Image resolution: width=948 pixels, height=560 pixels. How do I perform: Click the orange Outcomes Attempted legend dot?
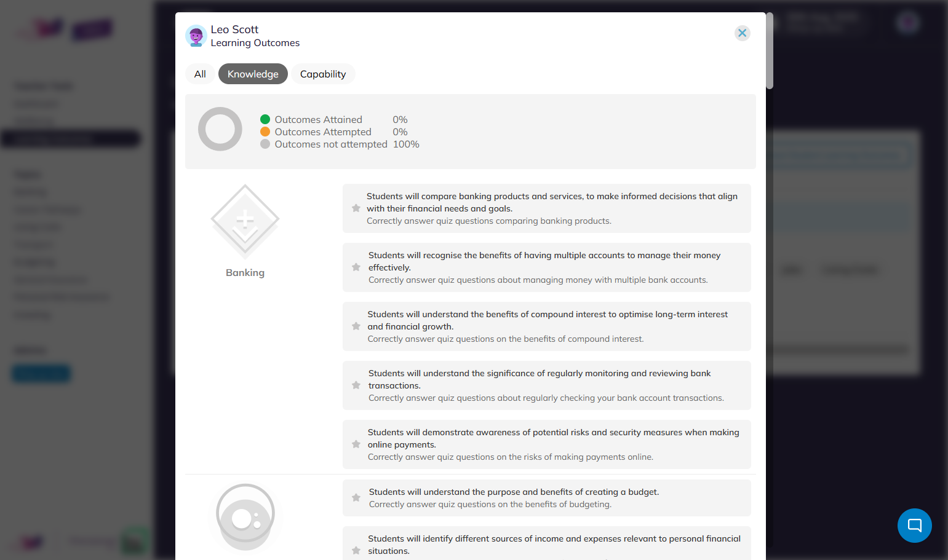[x=265, y=132]
